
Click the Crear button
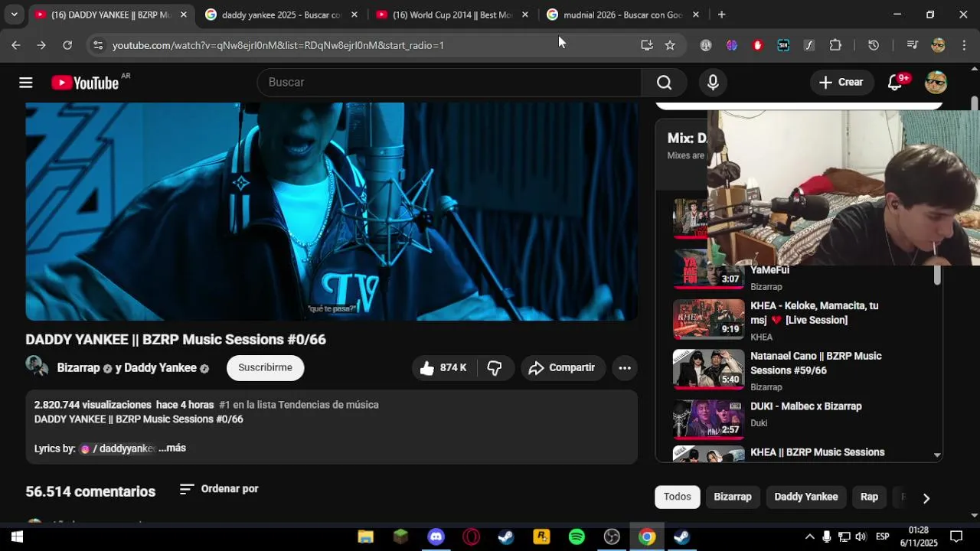click(841, 83)
